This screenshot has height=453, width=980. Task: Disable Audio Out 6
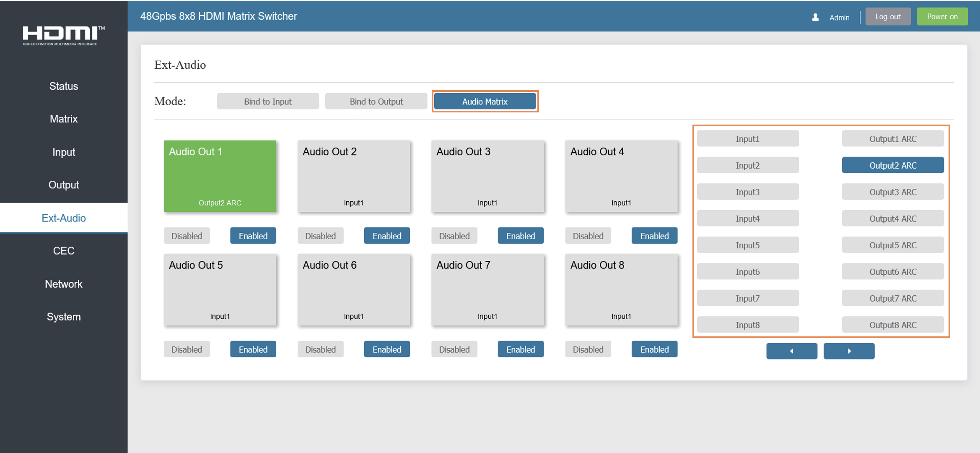(320, 349)
